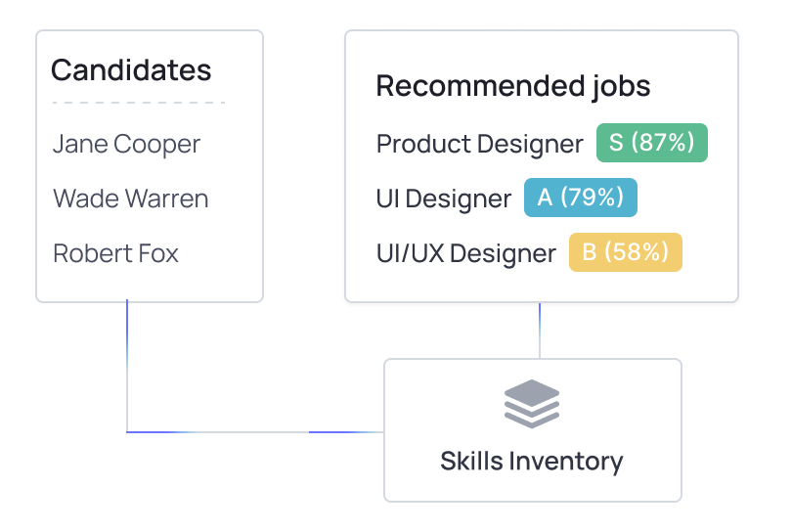Click the Candidates heading
This screenshot has height=532, width=792.
131,70
